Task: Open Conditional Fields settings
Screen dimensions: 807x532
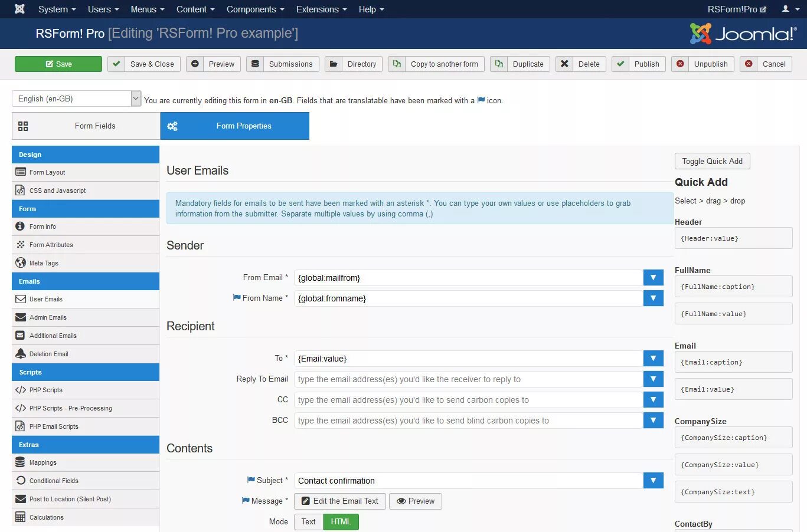Action: coord(86,481)
